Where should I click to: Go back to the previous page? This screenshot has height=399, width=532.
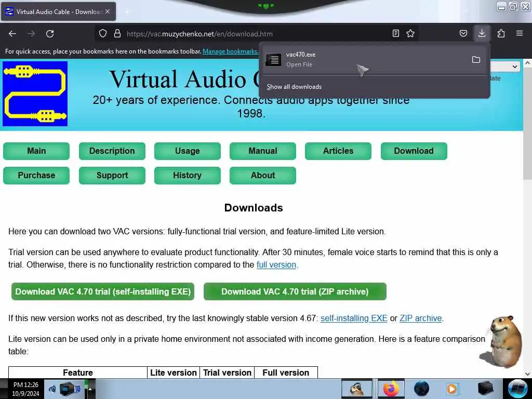point(12,34)
